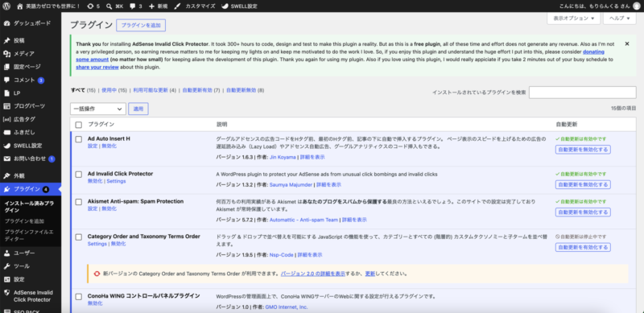644x313 pixels.
Task: Dismiss the AdSense thank-you notice
Action: [627, 43]
